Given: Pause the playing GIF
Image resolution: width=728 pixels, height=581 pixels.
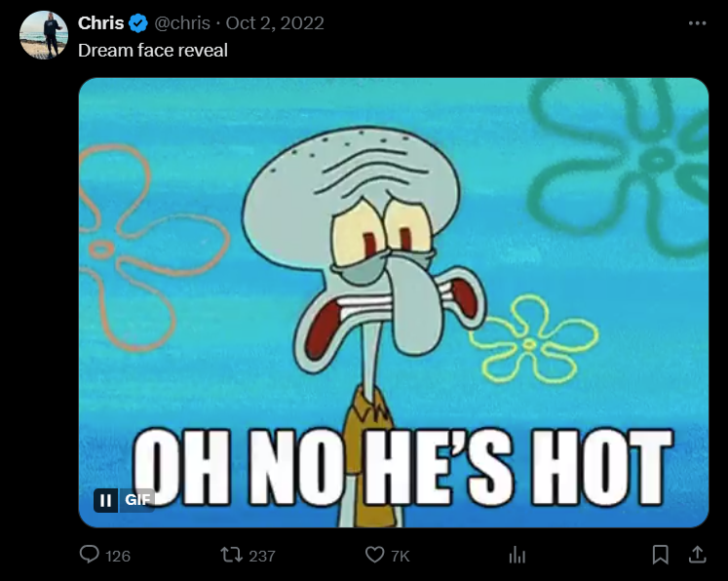Looking at the screenshot, I should pyautogui.click(x=106, y=500).
